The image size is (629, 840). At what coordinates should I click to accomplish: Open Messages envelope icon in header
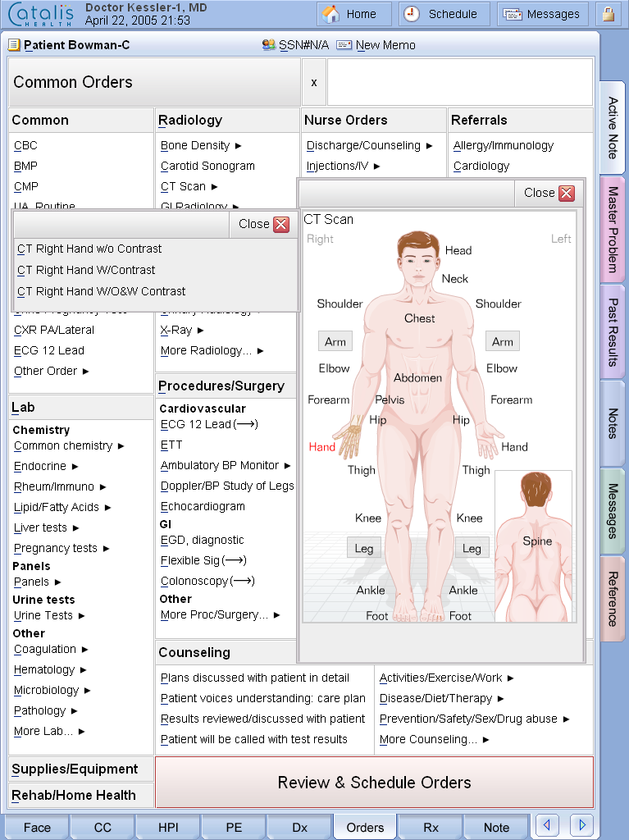513,15
